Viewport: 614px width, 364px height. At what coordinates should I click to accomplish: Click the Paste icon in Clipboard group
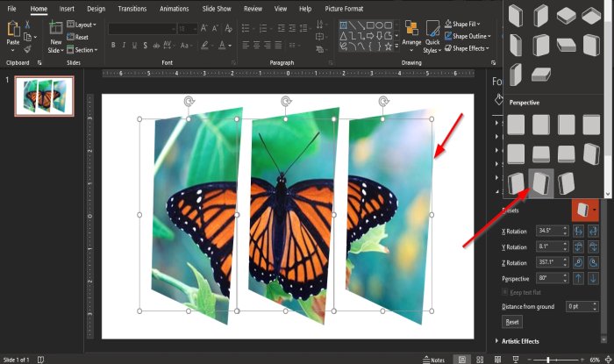[x=13, y=33]
